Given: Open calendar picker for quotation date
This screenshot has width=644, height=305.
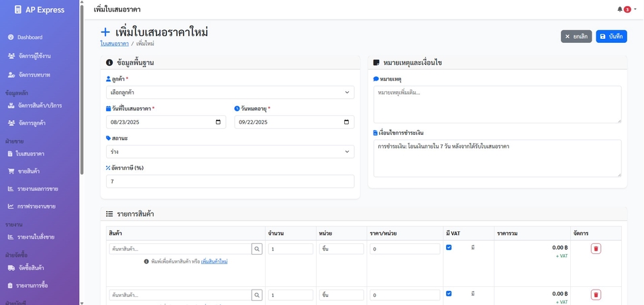Looking at the screenshot, I should tap(218, 122).
